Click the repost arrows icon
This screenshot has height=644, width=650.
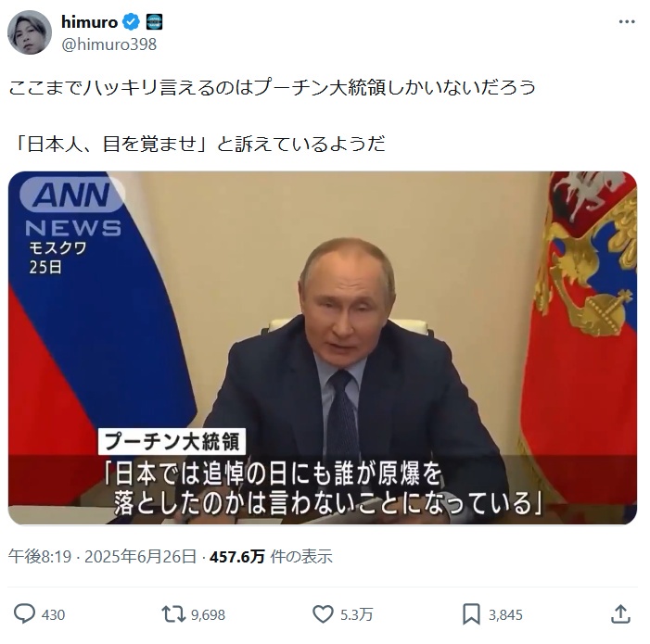(173, 613)
